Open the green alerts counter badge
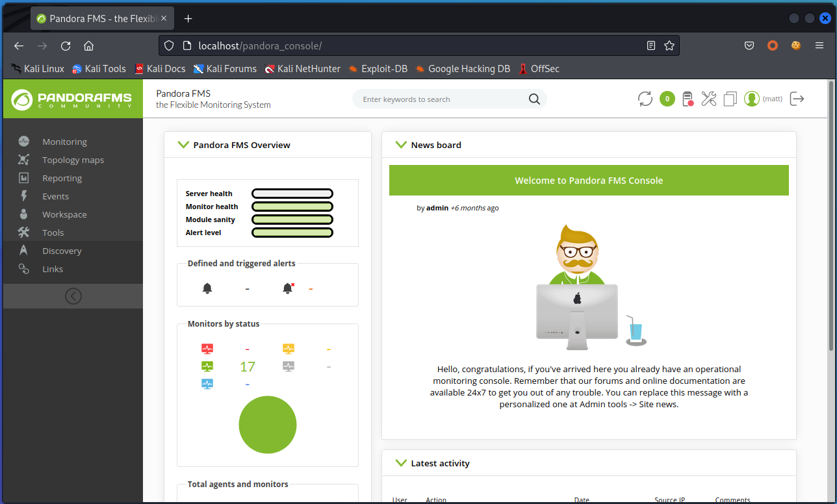The width and height of the screenshot is (837, 504). click(667, 99)
